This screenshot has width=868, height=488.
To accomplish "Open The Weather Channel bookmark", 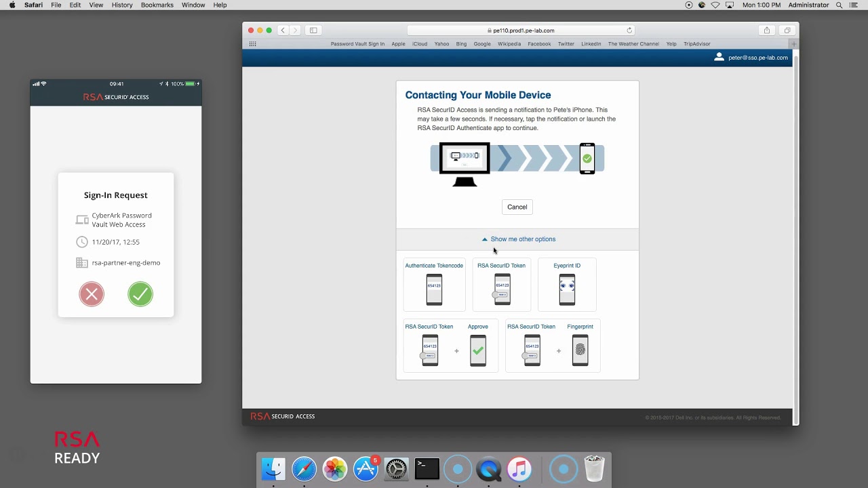I will pyautogui.click(x=633, y=44).
